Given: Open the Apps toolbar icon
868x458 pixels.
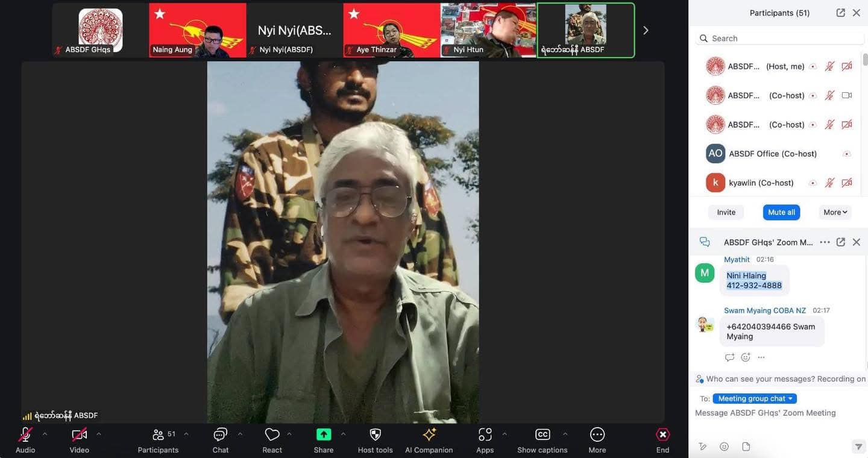Looking at the screenshot, I should coord(485,434).
